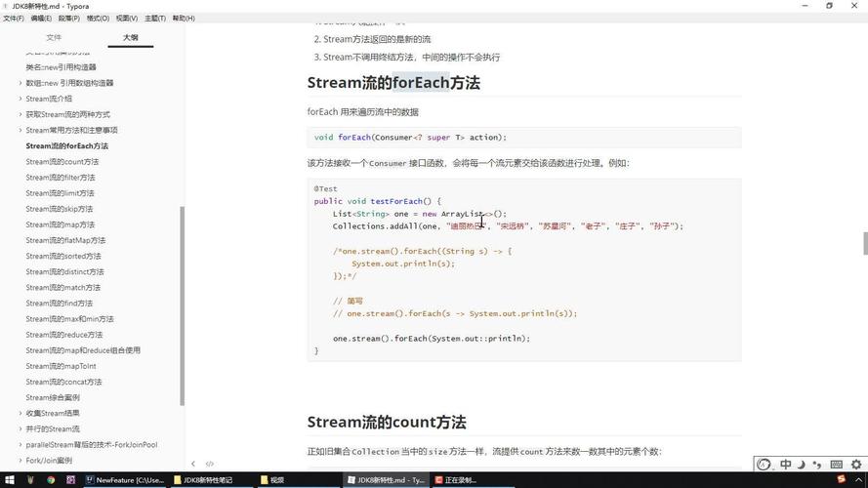Open the Windows Start menu
This screenshot has width=868, height=488.
pyautogui.click(x=10, y=479)
